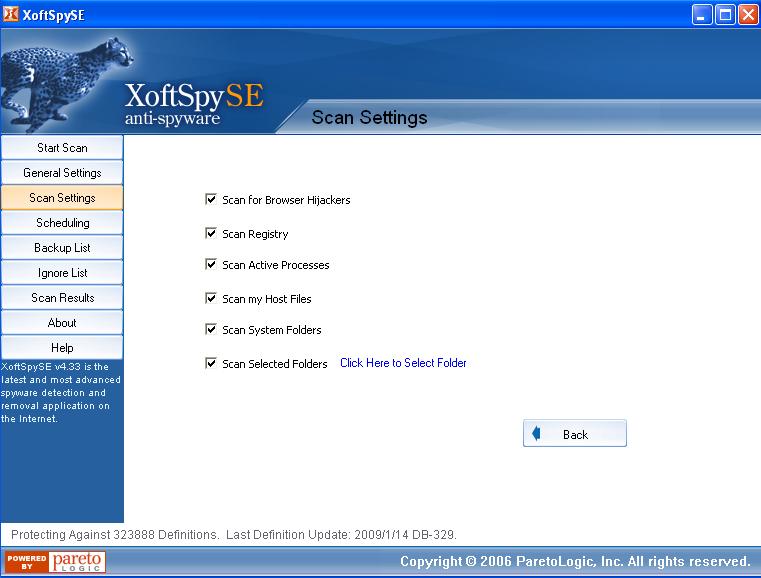Minimize the XoftSpySE window
This screenshot has width=761, height=578.
(702, 15)
